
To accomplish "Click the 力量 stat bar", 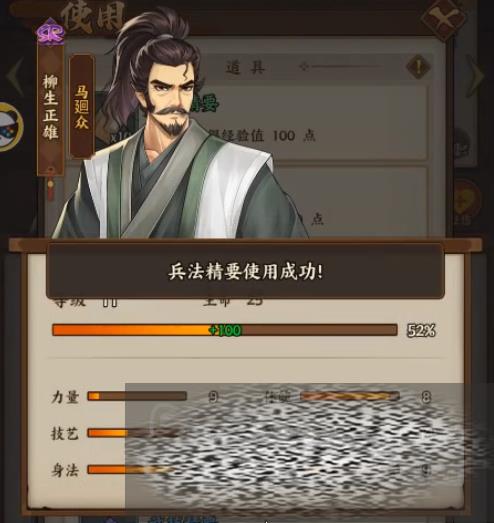I will tap(137, 396).
